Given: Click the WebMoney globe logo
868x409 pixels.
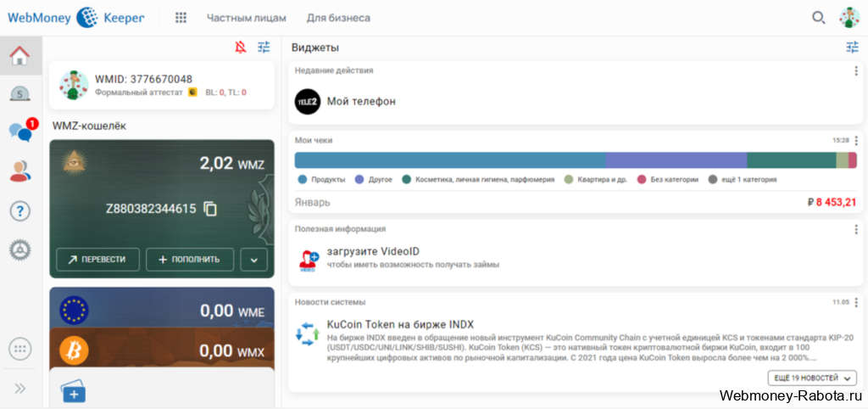Looking at the screenshot, I should [x=87, y=18].
